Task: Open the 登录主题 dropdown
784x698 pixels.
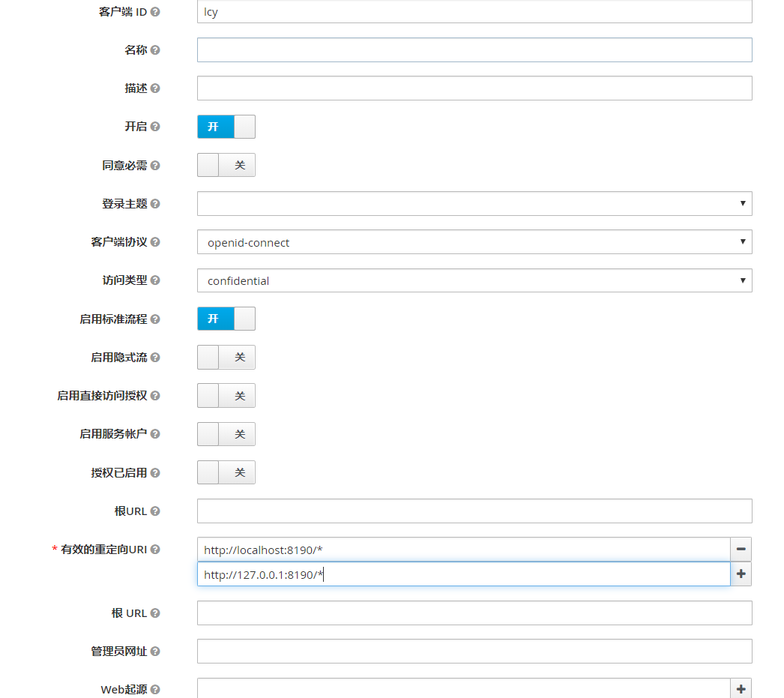Action: tap(474, 204)
